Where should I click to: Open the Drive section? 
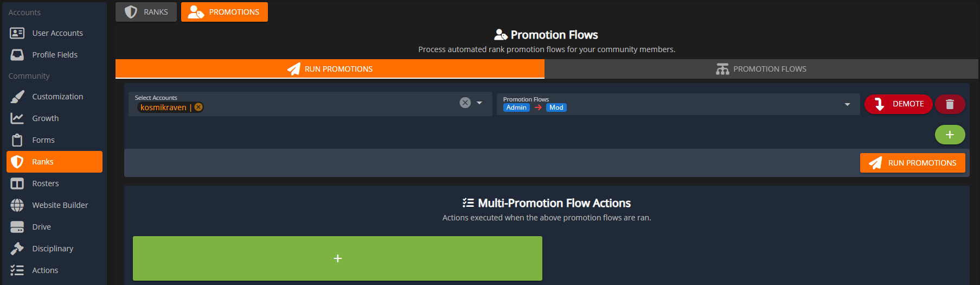(x=41, y=227)
